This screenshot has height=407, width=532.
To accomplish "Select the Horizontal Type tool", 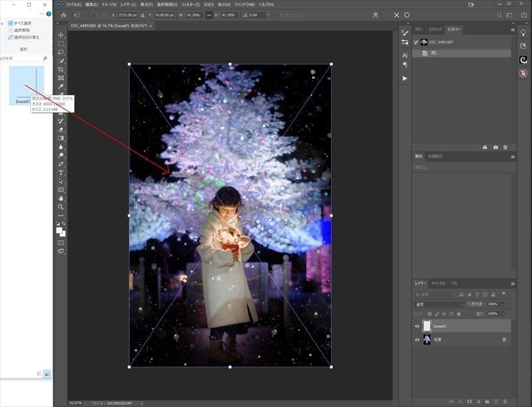I will (61, 173).
